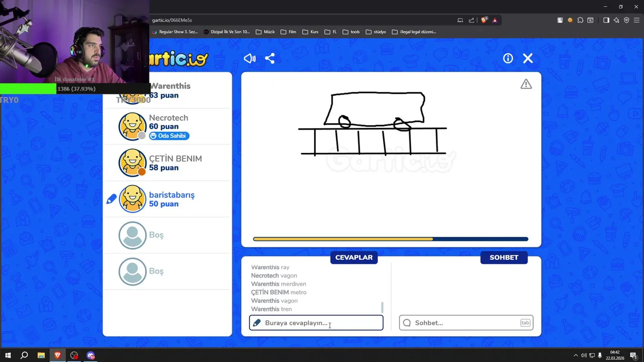Viewport: 644px width, 362px height.
Task: Open the CEVAPLAR tab
Action: (354, 257)
